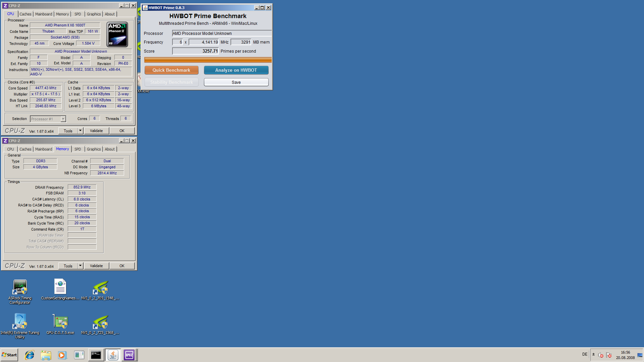Open the Action Center flag tray icon
The height and width of the screenshot is (362, 644).
(609, 355)
